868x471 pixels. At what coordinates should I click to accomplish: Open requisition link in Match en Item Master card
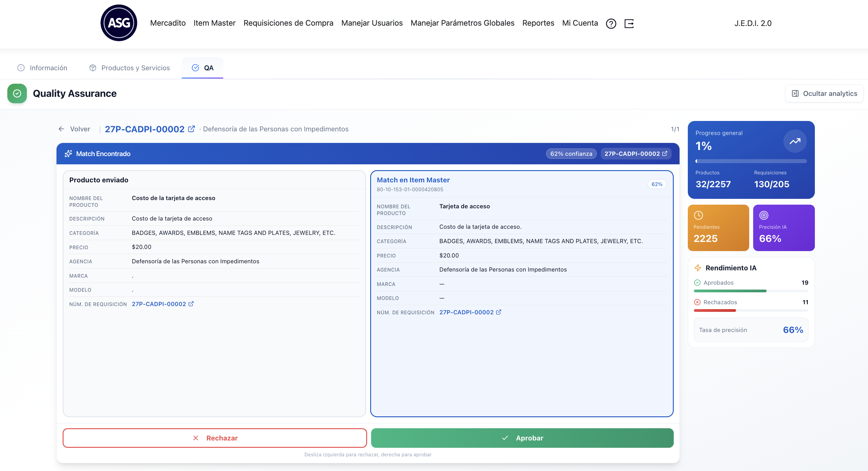point(470,312)
